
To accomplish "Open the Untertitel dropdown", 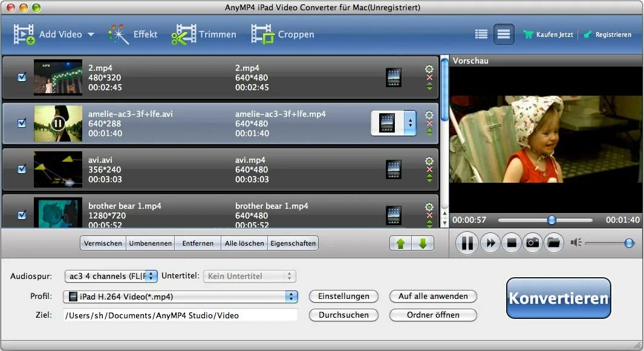I will (249, 276).
